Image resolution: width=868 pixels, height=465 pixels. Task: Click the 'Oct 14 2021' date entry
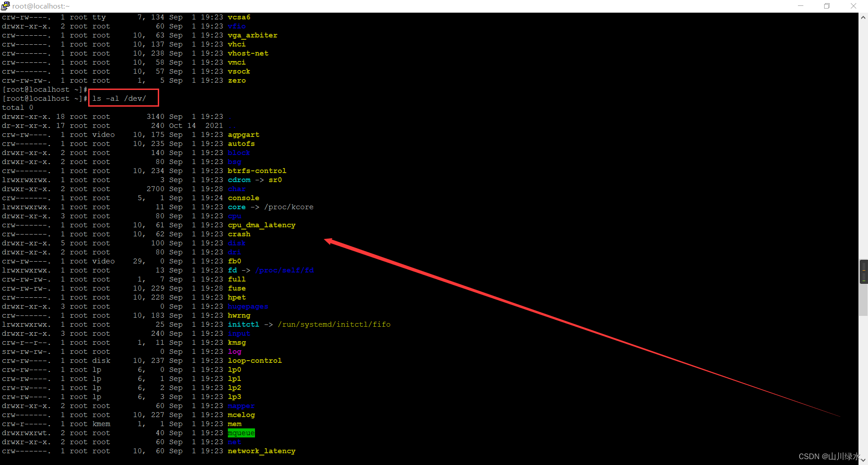[x=196, y=126]
